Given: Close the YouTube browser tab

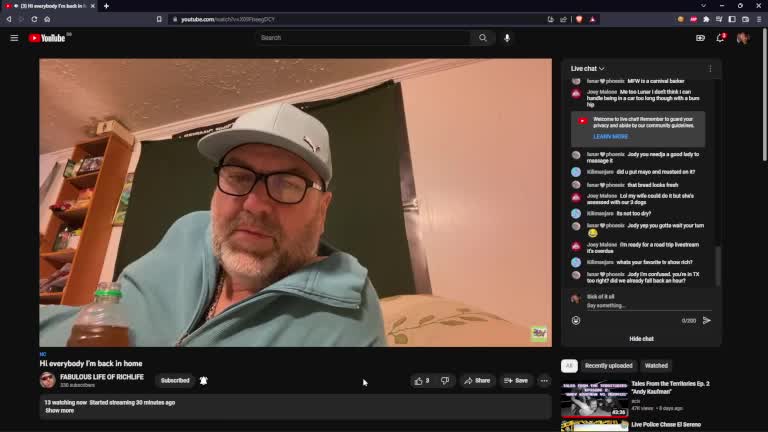Looking at the screenshot, I should (x=93, y=6).
